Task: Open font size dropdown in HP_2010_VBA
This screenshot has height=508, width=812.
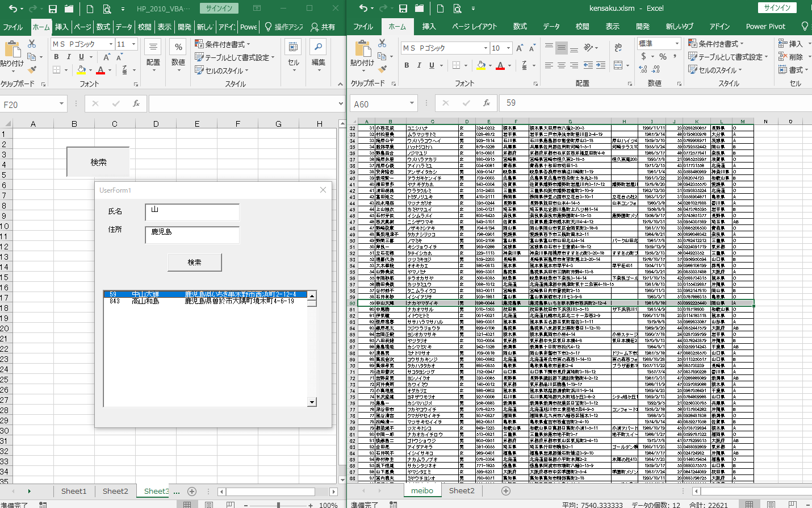Action: pos(134,44)
